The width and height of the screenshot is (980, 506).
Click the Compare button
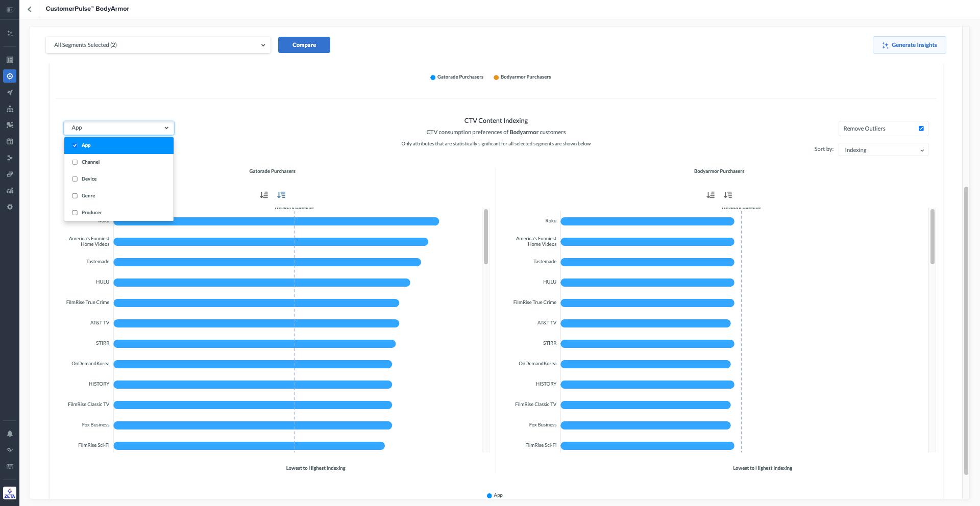pyautogui.click(x=304, y=45)
